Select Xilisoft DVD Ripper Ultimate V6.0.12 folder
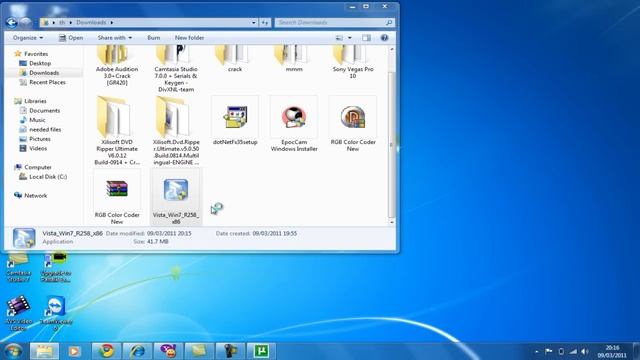 (117, 130)
